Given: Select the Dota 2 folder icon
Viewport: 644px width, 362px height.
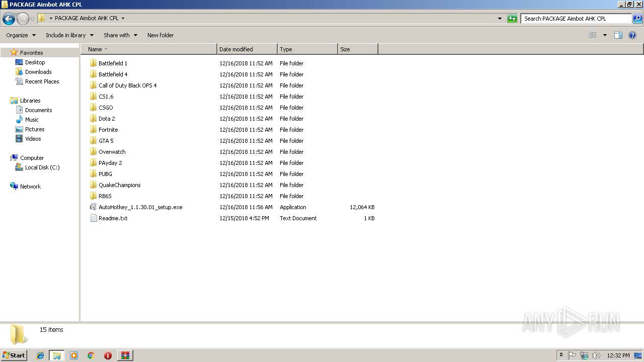Looking at the screenshot, I should [x=93, y=119].
